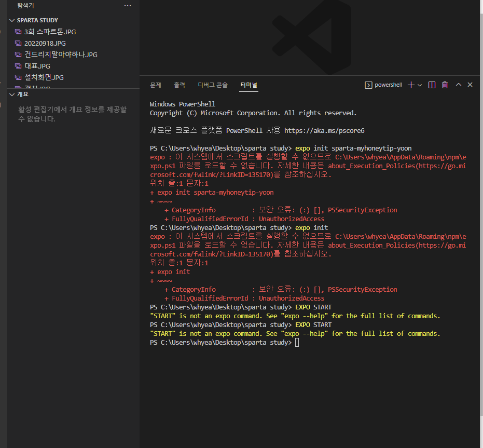The height and width of the screenshot is (448, 483).
Task: Open the new terminal launch profile dropdown
Action: (420, 85)
